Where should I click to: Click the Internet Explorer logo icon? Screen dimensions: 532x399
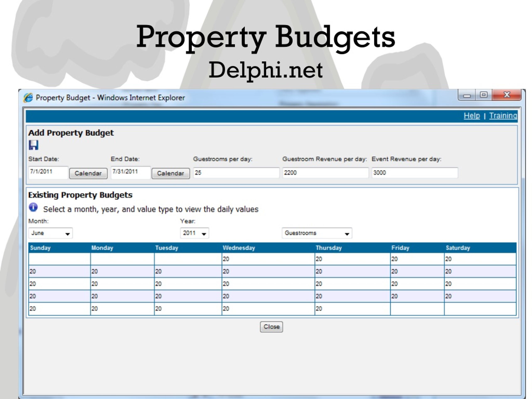[28, 98]
